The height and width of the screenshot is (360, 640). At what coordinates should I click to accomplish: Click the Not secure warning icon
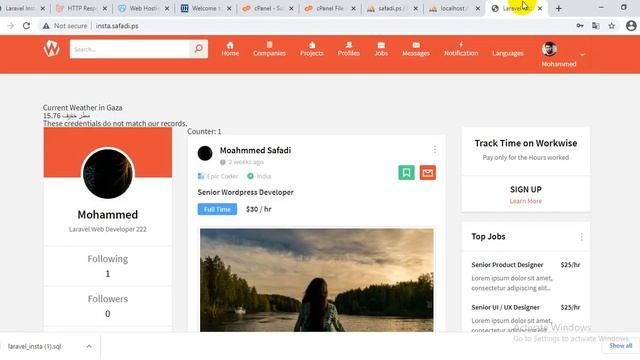[46, 26]
